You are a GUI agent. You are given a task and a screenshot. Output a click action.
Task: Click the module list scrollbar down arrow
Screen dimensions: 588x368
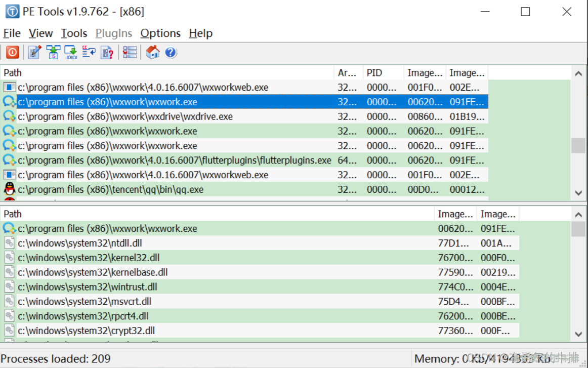pyautogui.click(x=578, y=334)
